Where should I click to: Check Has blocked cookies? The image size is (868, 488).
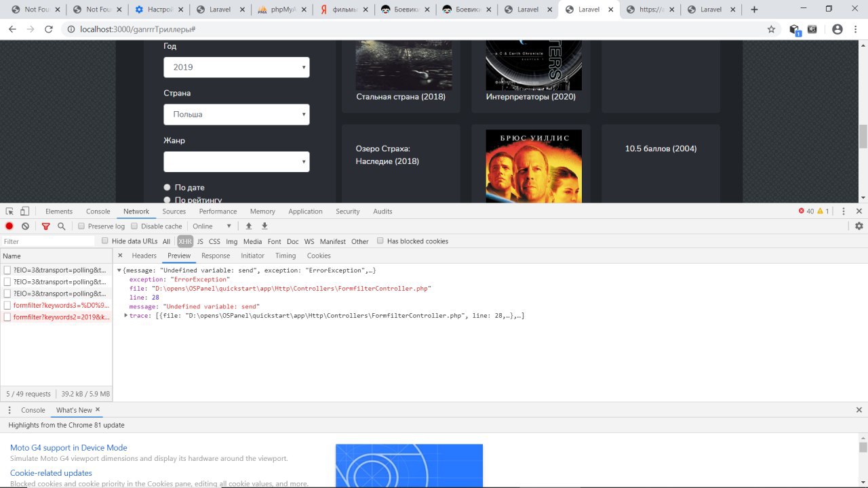(x=380, y=241)
